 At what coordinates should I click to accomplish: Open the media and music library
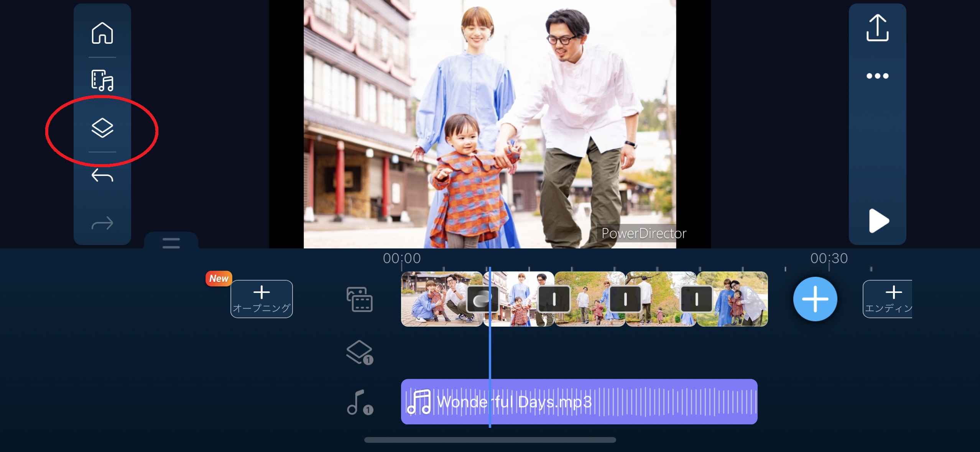tap(102, 81)
